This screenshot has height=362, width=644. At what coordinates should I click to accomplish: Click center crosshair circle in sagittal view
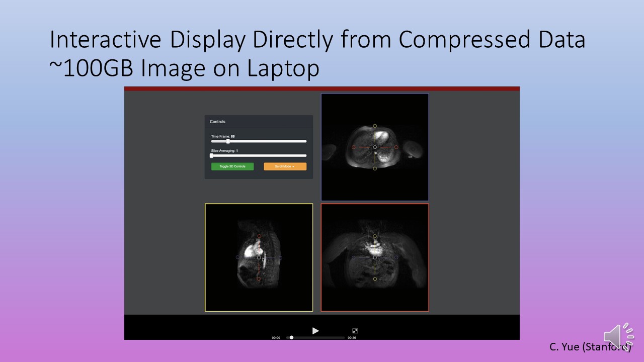click(x=259, y=257)
